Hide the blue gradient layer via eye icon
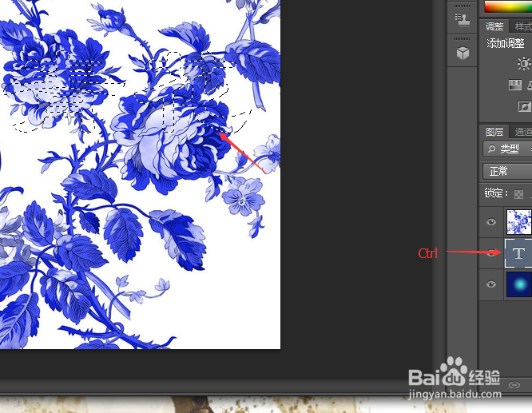Image resolution: width=532 pixels, height=413 pixels. tap(491, 284)
